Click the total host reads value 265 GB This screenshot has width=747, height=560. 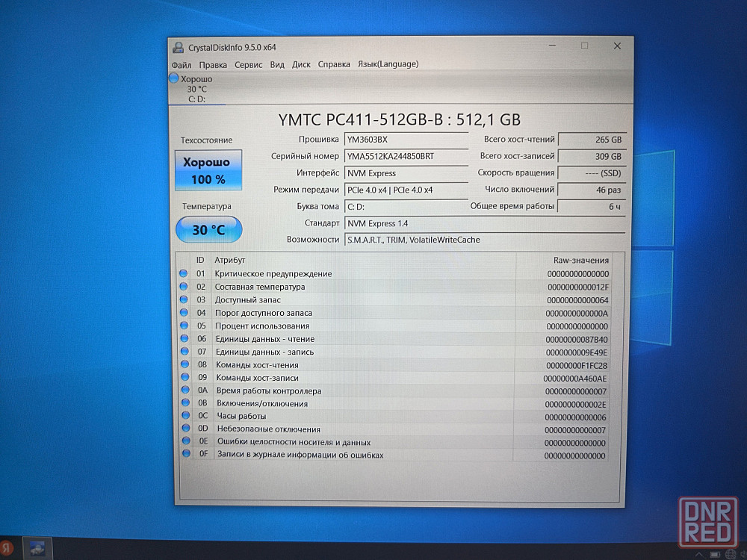click(591, 140)
